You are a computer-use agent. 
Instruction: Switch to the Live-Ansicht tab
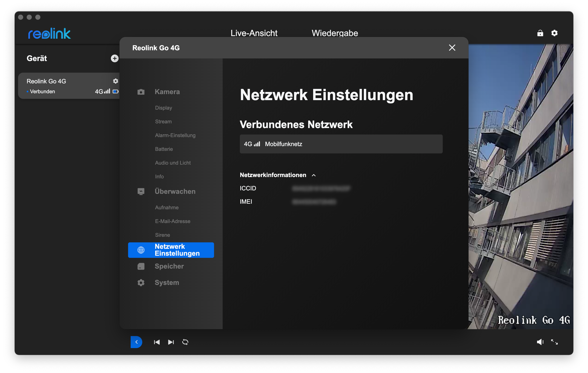[x=254, y=33]
